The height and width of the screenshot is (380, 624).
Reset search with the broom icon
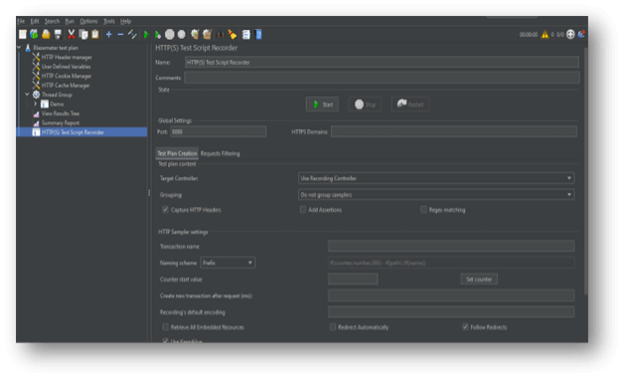point(232,35)
